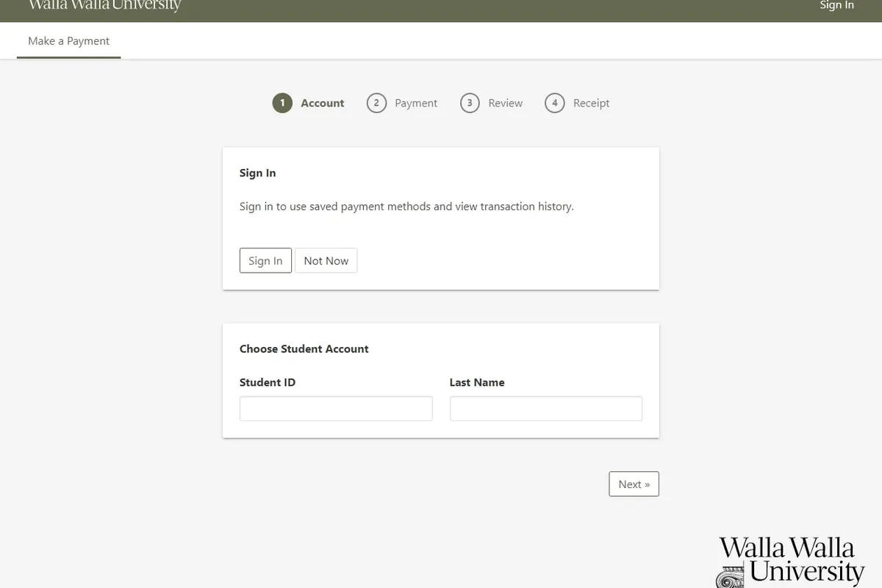This screenshot has height=588, width=882.
Task: Focus the Last Name input field
Action: (546, 409)
